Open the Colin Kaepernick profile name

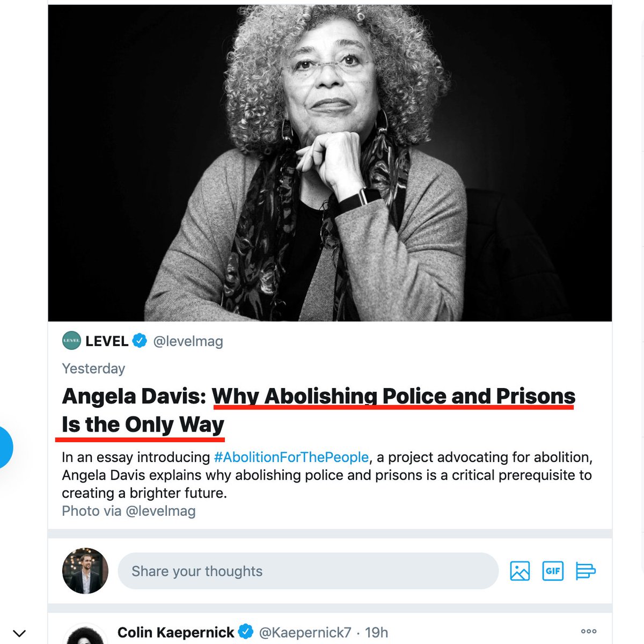coord(175,632)
